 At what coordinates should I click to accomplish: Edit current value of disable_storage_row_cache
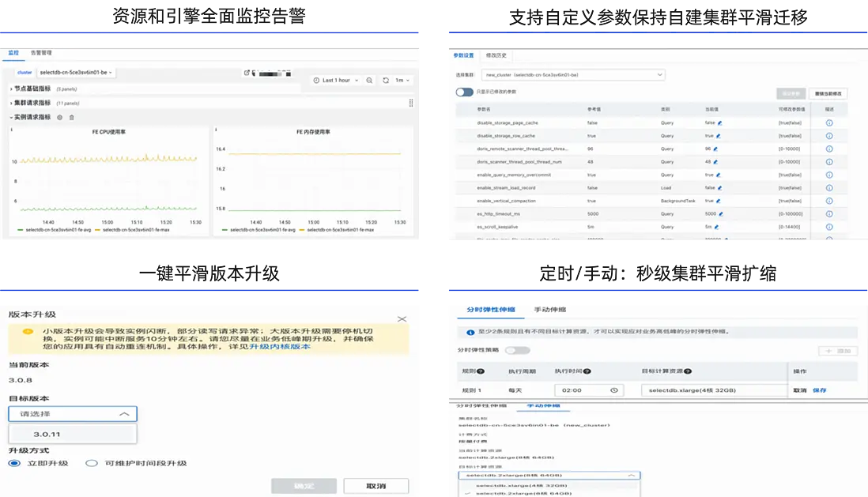click(x=719, y=136)
